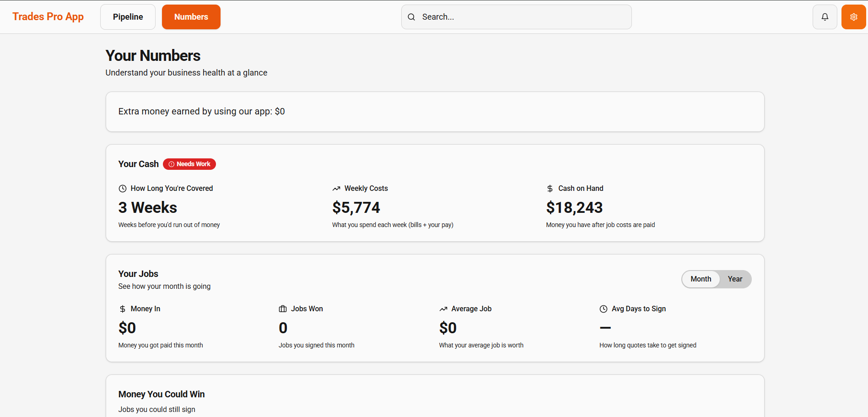Click the Money You Could Win heading

click(x=161, y=394)
